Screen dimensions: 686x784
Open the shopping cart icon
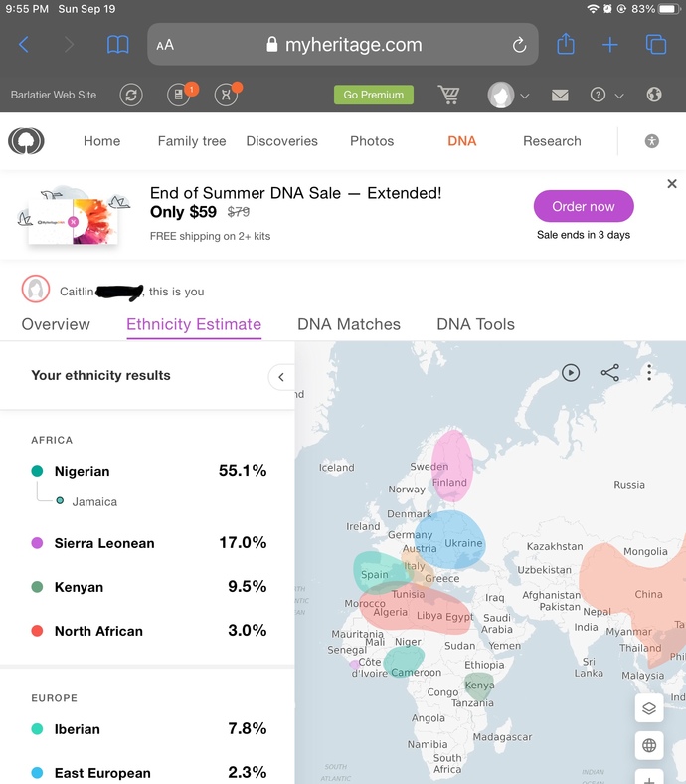point(448,94)
